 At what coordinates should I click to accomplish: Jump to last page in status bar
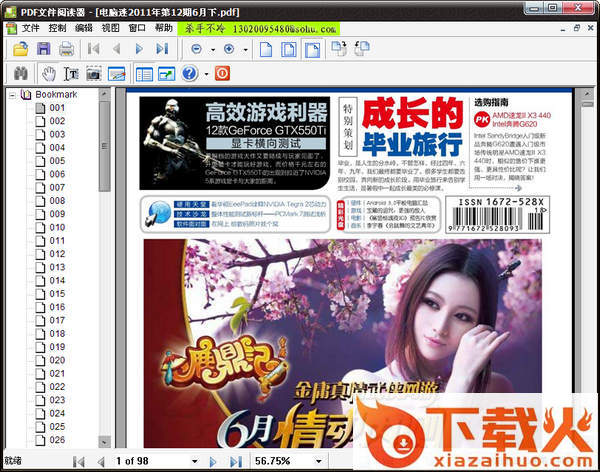click(233, 461)
